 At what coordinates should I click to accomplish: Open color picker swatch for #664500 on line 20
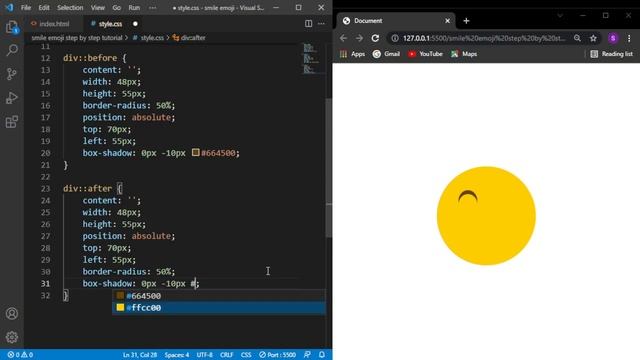click(196, 152)
